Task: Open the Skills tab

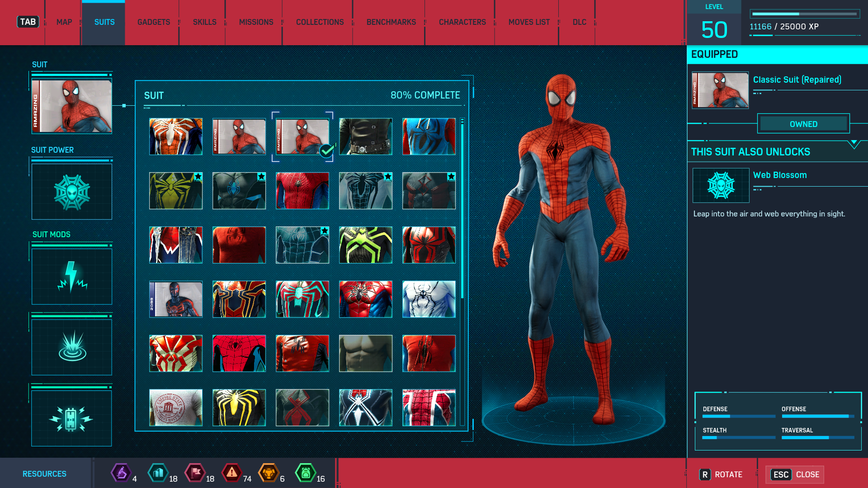Action: tap(204, 22)
